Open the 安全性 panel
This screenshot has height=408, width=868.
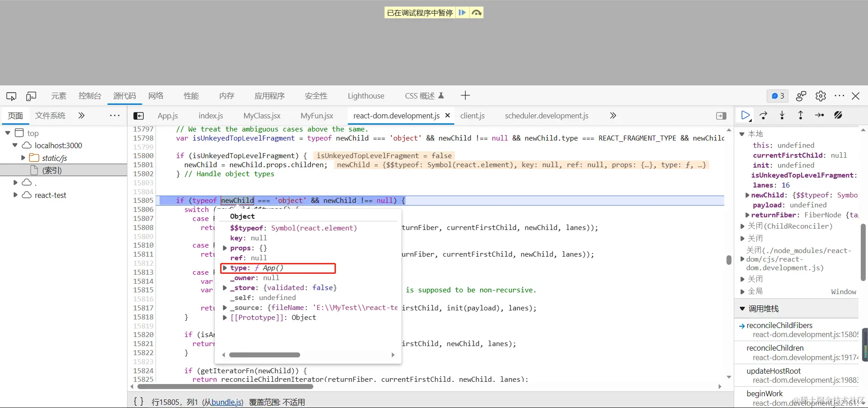(316, 96)
